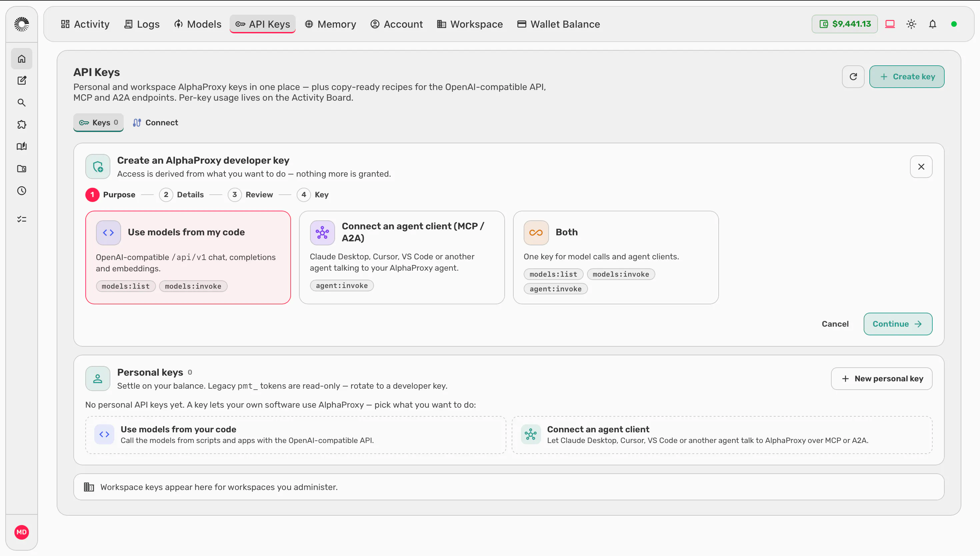Open the checklist tasks icon
The image size is (980, 556).
pos(21,219)
